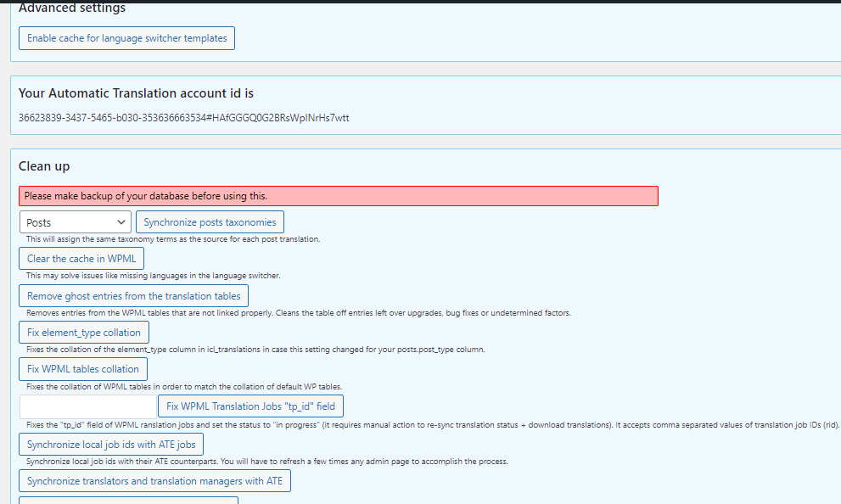Image resolution: width=841 pixels, height=504 pixels.
Task: Click the red database backup warning banner
Action: tap(339, 196)
